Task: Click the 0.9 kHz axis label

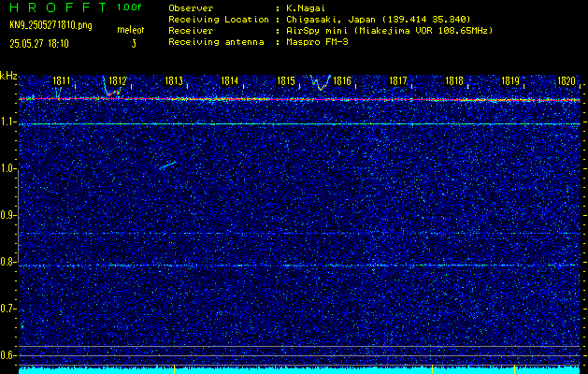Action: tap(7, 215)
